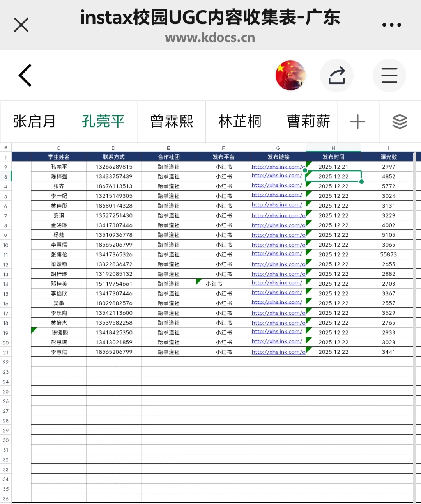The height and width of the screenshot is (504, 421).
Task: Click the 发布链接 header cell
Action: click(x=278, y=157)
